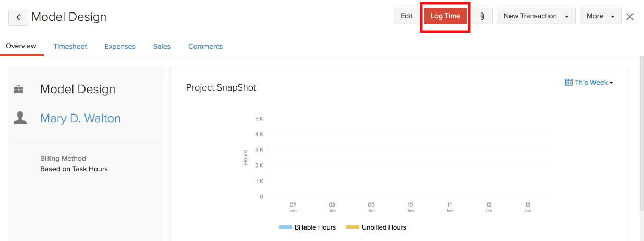Go to the Sales tab
Viewport: 644px width, 241px height.
click(x=162, y=46)
